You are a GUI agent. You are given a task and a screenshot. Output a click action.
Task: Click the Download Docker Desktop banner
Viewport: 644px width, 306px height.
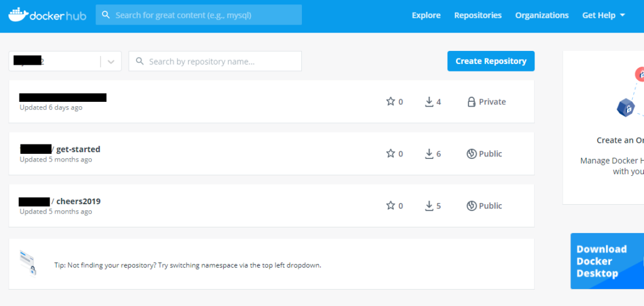[x=607, y=261]
